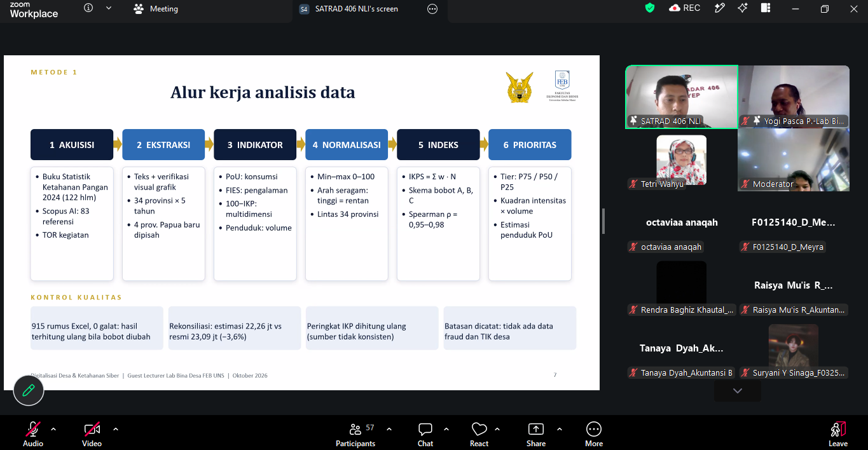Open the AI Companion sparkle icon
The height and width of the screenshot is (450, 868).
(742, 8)
